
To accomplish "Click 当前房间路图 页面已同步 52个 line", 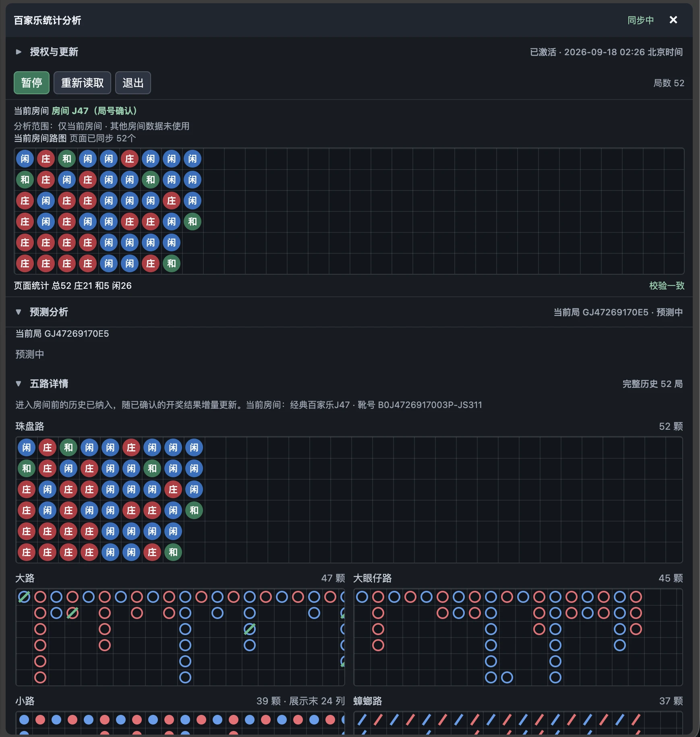I will tap(75, 138).
